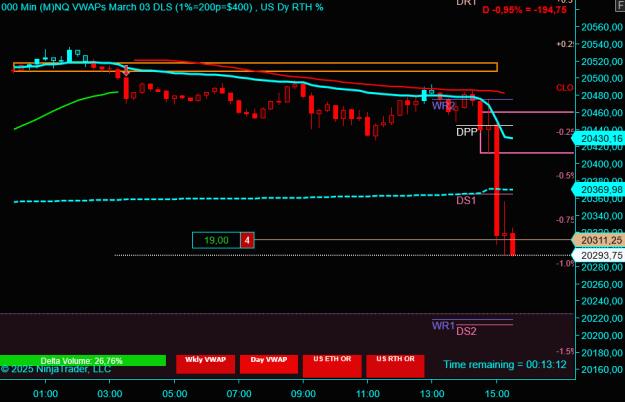Screen dimensions: 625x402
Task: Click the 09:00 time axis label
Action: [303, 394]
